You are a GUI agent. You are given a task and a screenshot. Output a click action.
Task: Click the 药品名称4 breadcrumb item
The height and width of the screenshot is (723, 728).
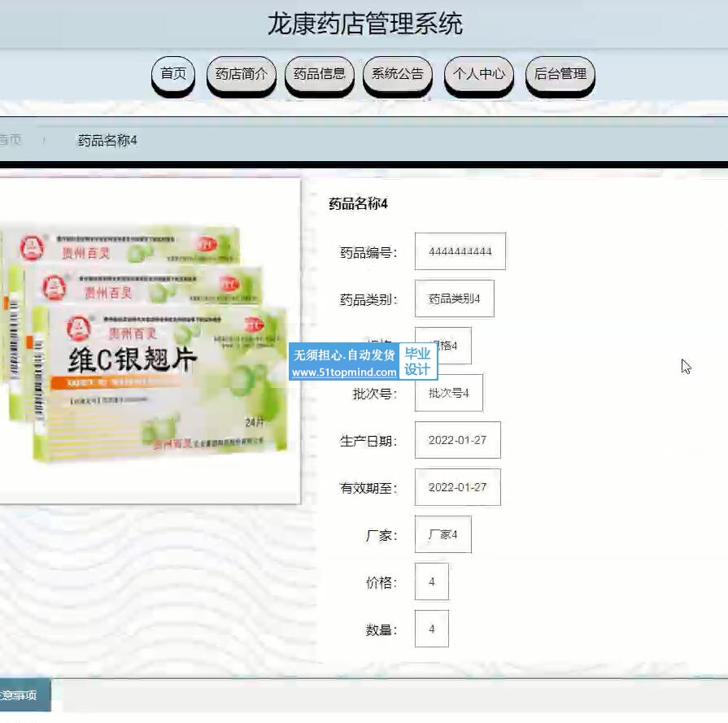coord(107,140)
